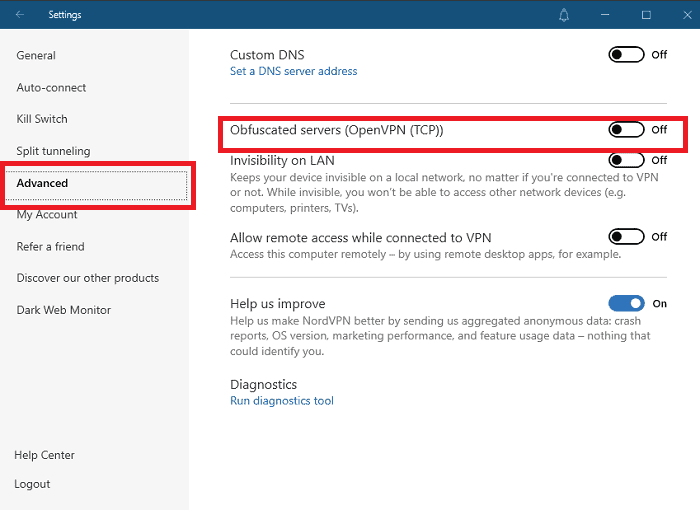Turn on Obfuscated servers (OpenVPN TCP)
This screenshot has height=510, width=700.
627,130
